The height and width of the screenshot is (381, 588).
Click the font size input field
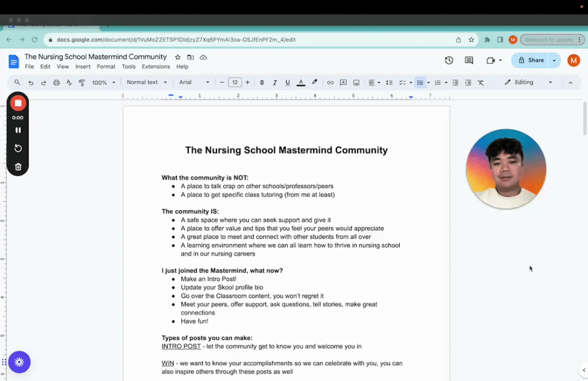pyautogui.click(x=235, y=83)
